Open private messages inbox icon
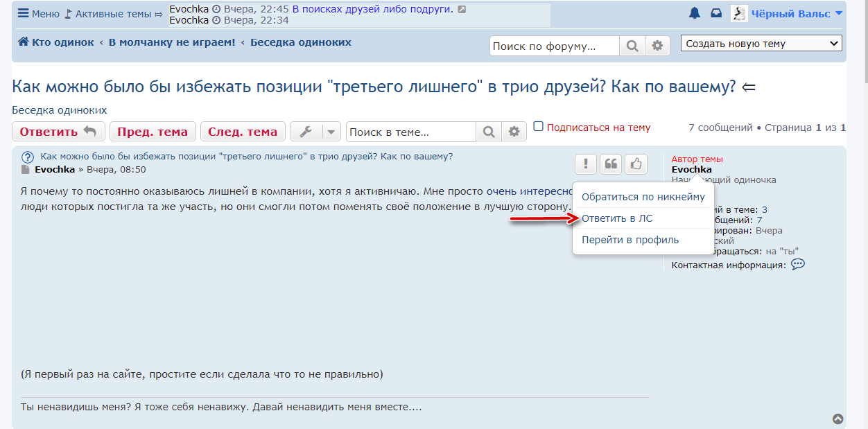Viewport: 868px width, 429px height. [716, 14]
